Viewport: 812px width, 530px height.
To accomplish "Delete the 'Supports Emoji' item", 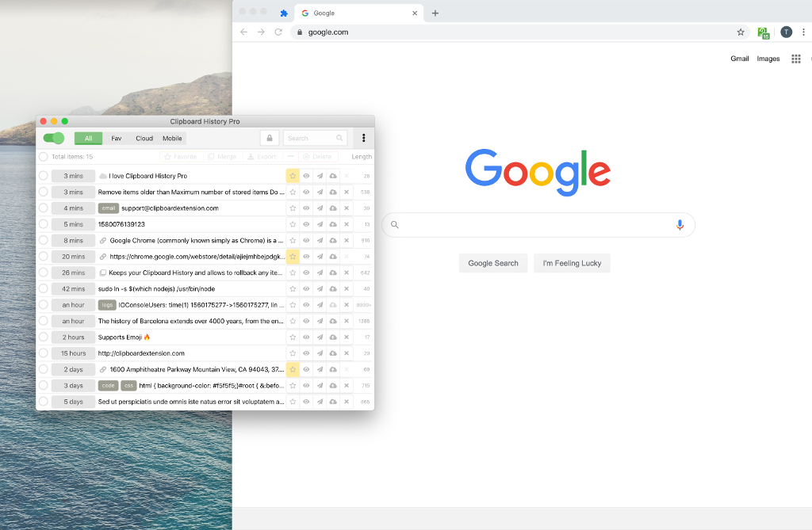I will [x=347, y=337].
